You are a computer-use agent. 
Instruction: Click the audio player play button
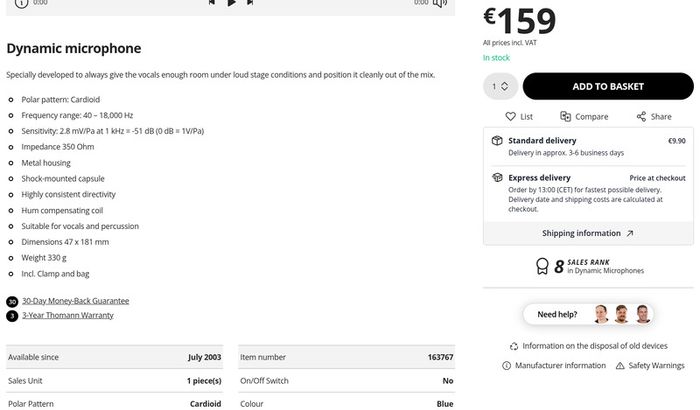pyautogui.click(x=231, y=3)
